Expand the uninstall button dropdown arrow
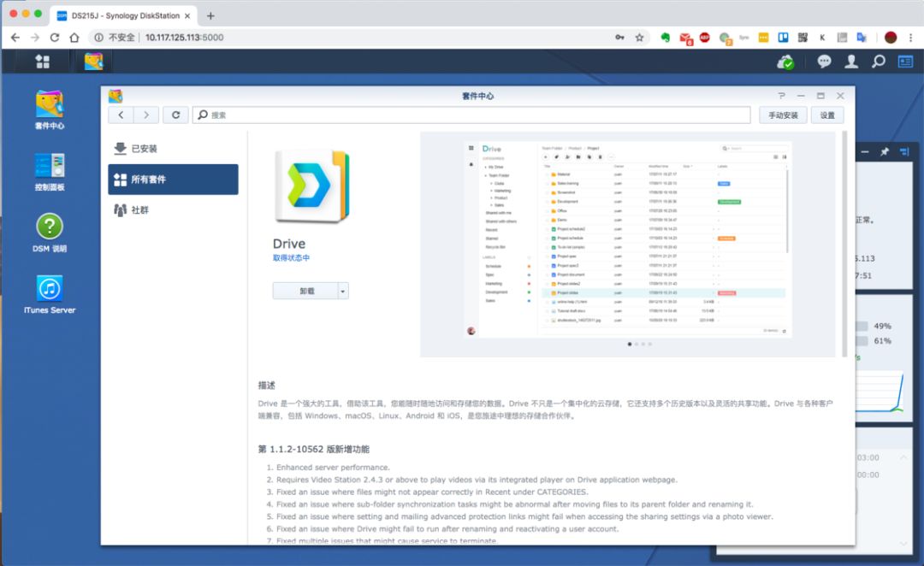Viewport: 924px width, 566px height. point(343,291)
